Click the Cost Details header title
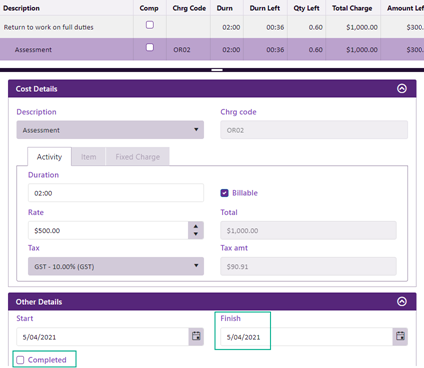The width and height of the screenshot is (424, 368). tap(36, 89)
